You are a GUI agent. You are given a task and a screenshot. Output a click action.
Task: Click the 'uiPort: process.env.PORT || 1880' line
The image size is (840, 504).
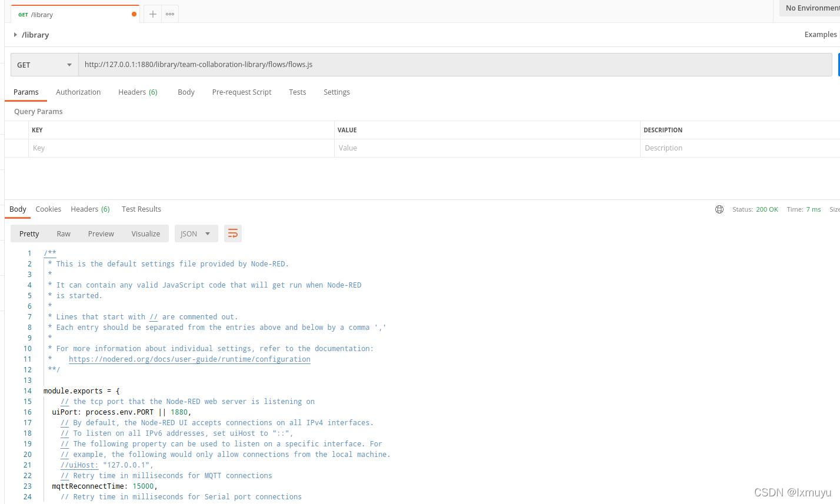coord(122,412)
